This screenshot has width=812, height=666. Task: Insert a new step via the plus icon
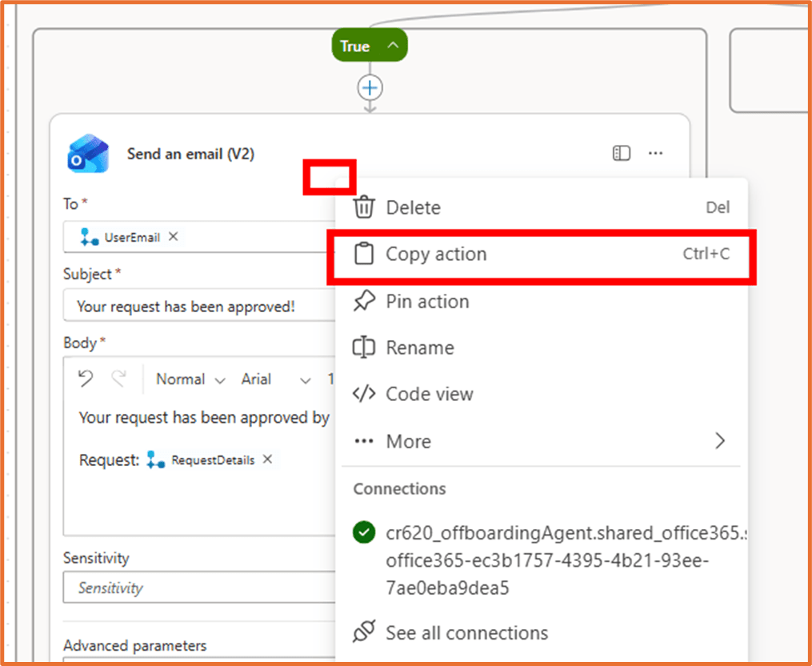click(369, 88)
